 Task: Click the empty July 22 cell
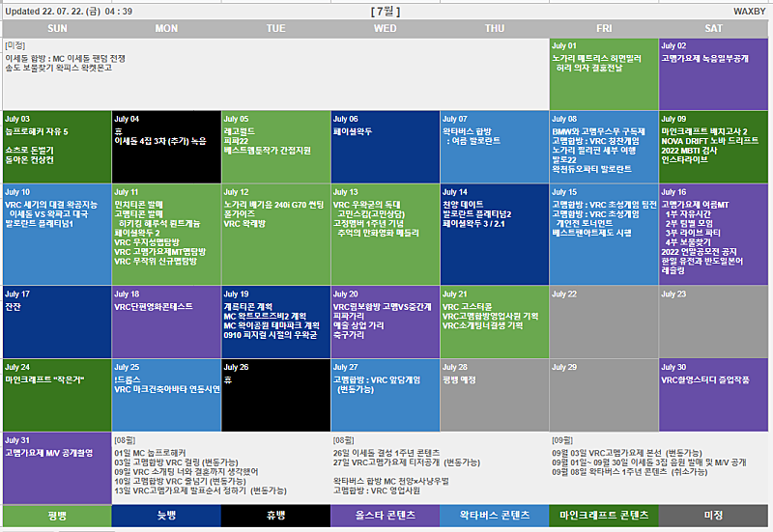pyautogui.click(x=604, y=322)
